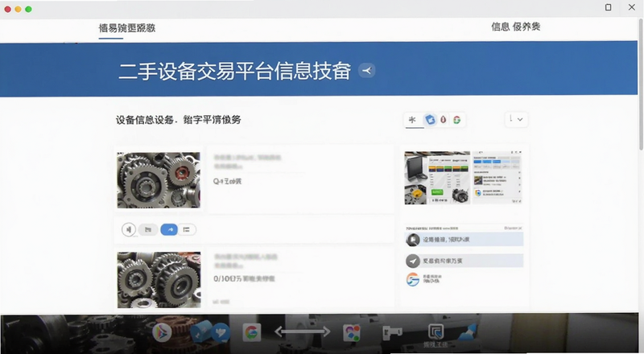
Task: Open the first gear listing thumbnail
Action: [x=159, y=180]
